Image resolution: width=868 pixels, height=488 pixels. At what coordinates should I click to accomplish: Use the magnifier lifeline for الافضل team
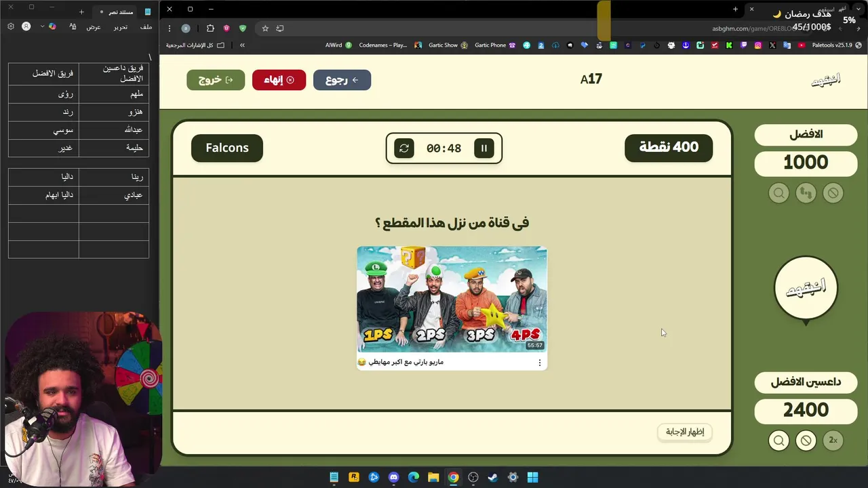point(778,193)
